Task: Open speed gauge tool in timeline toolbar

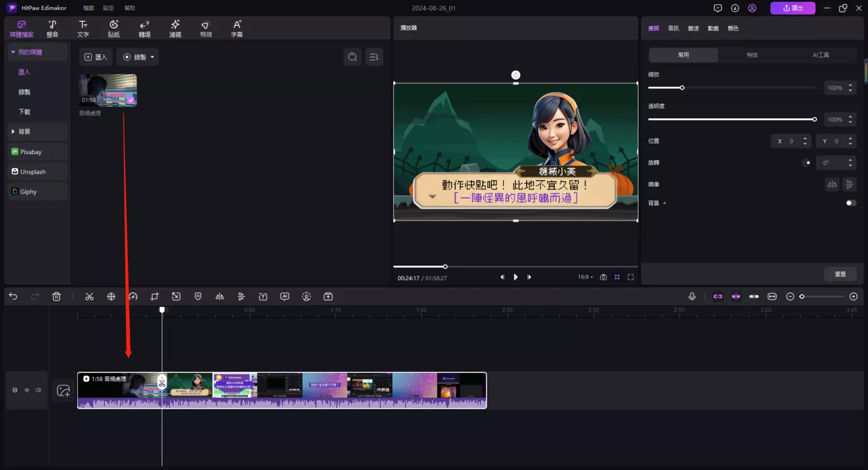Action: (x=133, y=296)
